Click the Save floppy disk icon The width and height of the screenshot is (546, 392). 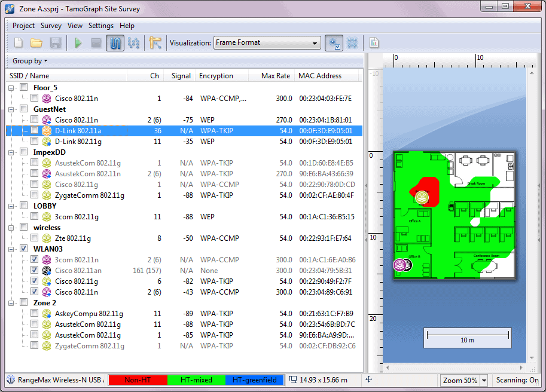(56, 43)
